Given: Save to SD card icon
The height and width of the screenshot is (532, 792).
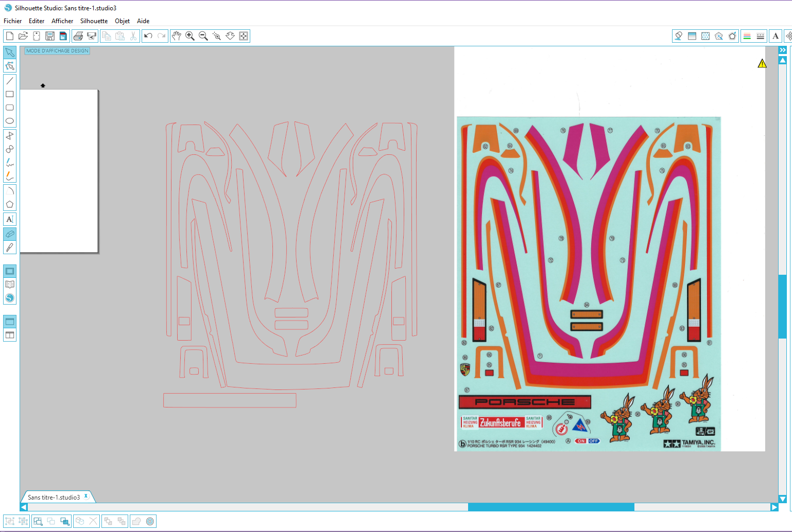Looking at the screenshot, I should click(x=63, y=36).
